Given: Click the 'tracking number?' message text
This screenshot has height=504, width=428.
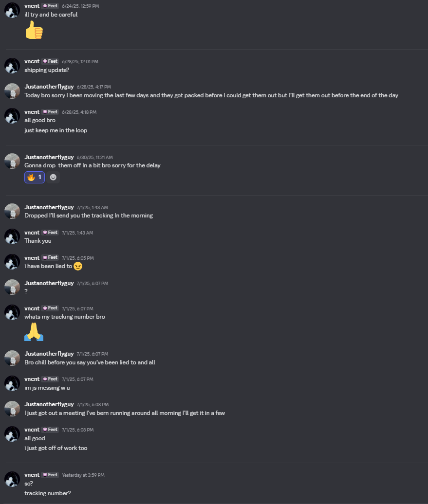Looking at the screenshot, I should [x=48, y=493].
